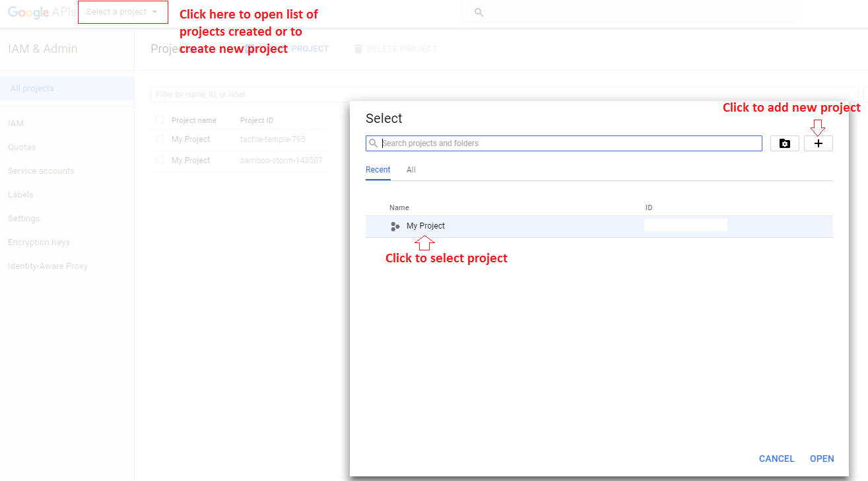Viewport: 868px width, 481px height.
Task: Open the Select a project dropdown
Action: 123,12
